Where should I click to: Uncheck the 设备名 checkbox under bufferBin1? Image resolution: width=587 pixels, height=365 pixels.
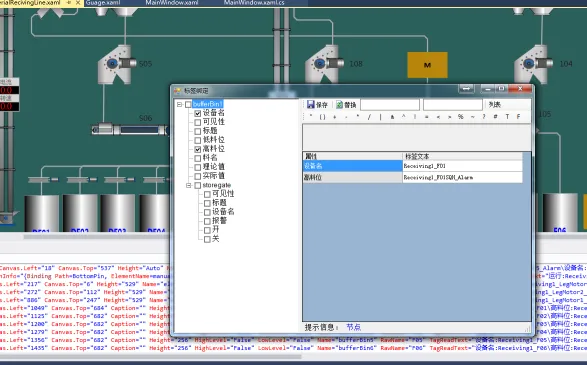tap(198, 113)
